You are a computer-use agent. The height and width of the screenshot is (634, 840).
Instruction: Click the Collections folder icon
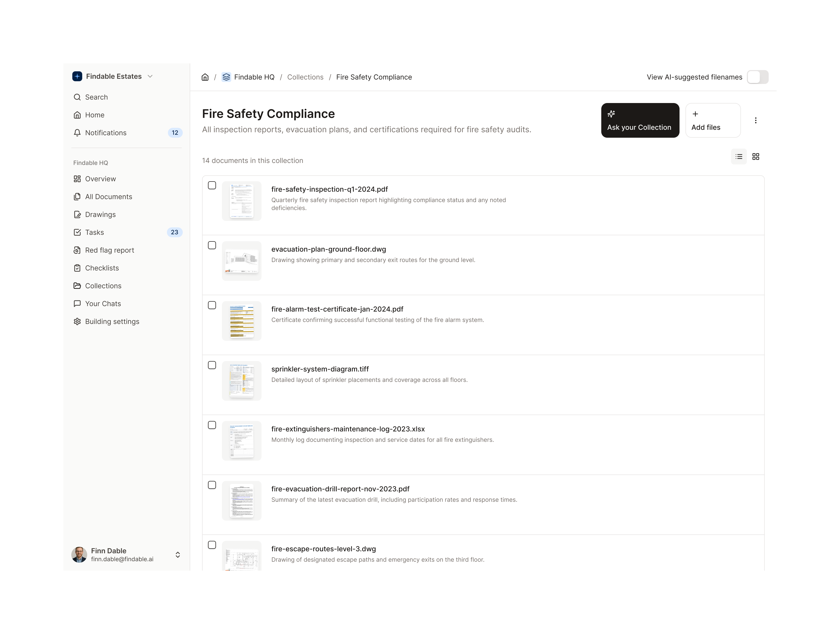pyautogui.click(x=77, y=286)
